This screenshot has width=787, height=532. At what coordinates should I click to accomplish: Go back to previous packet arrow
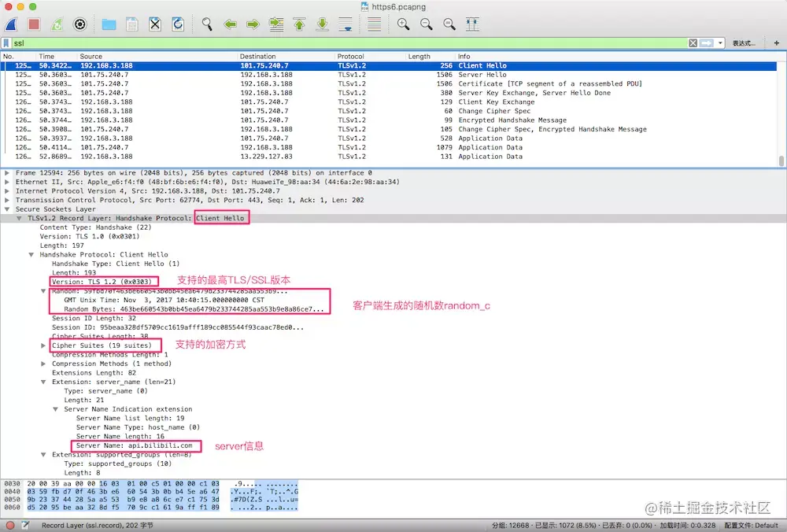coord(230,24)
